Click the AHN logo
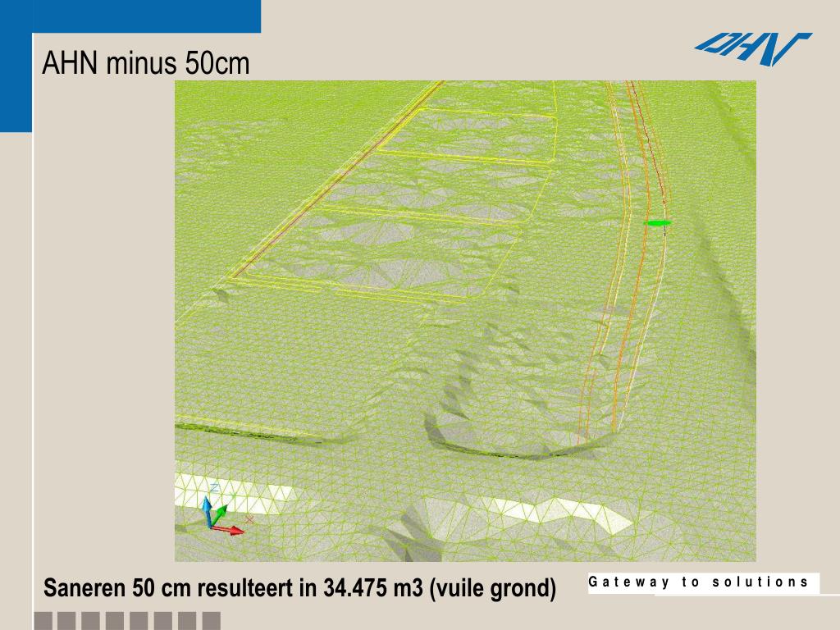Screen dimensions: 840x630 point(753,49)
